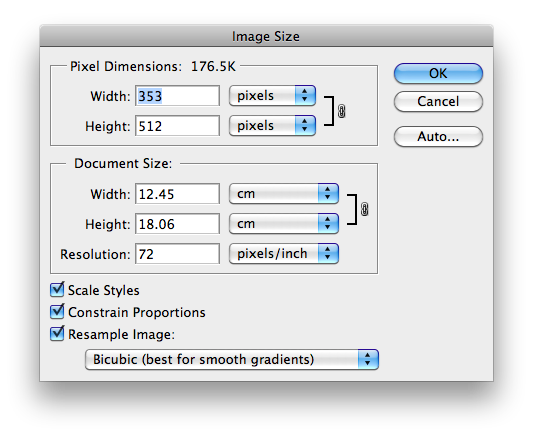Click the Image Size title bar
533x436 pixels.
(266, 36)
